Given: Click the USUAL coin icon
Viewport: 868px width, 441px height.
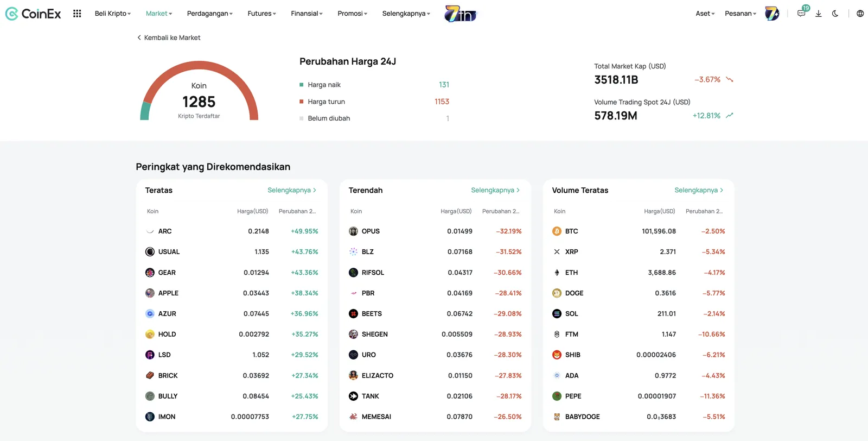Looking at the screenshot, I should (x=150, y=252).
